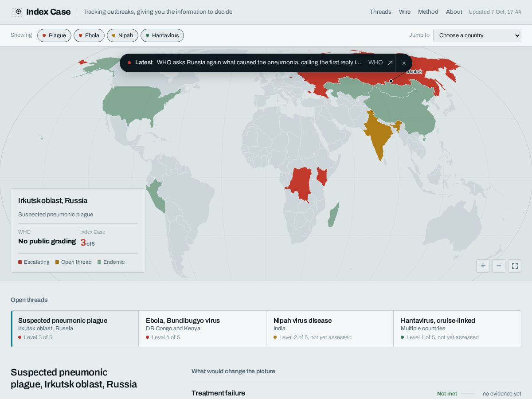Click the Irkutsk marker on map
The height and width of the screenshot is (399, 532).
391,81
